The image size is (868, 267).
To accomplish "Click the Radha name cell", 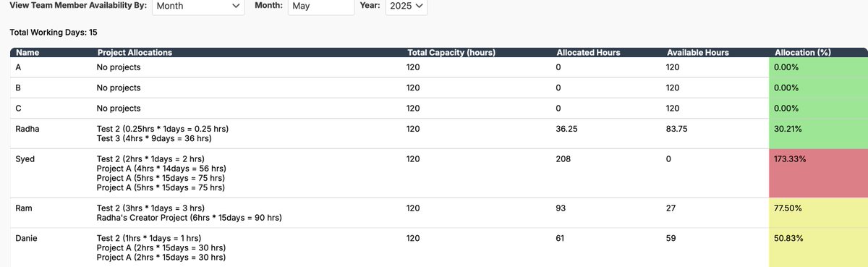I will (x=27, y=129).
